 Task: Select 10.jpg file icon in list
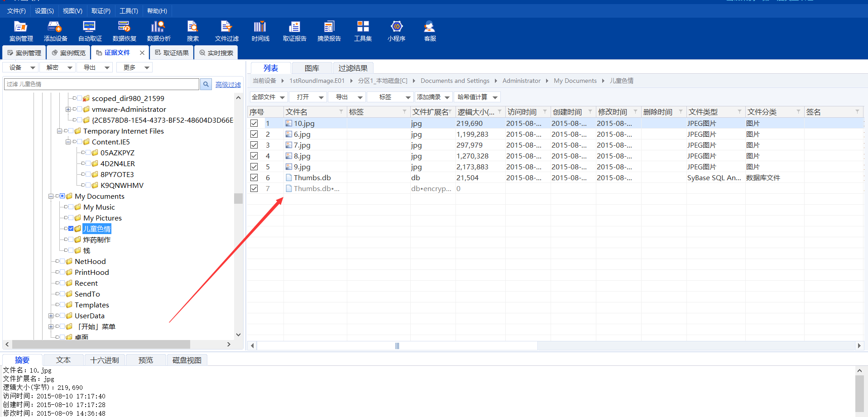(x=289, y=123)
